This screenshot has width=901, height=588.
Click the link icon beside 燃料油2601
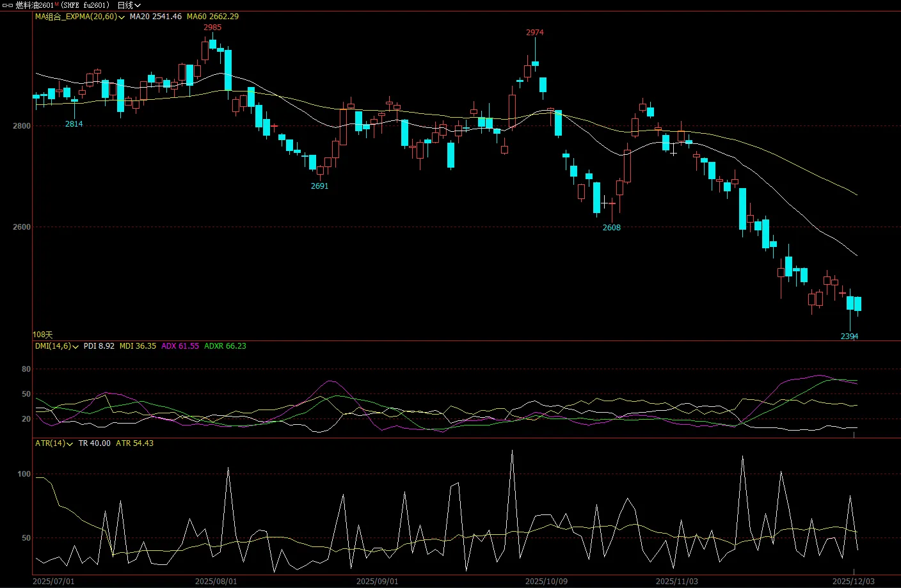click(8, 5)
